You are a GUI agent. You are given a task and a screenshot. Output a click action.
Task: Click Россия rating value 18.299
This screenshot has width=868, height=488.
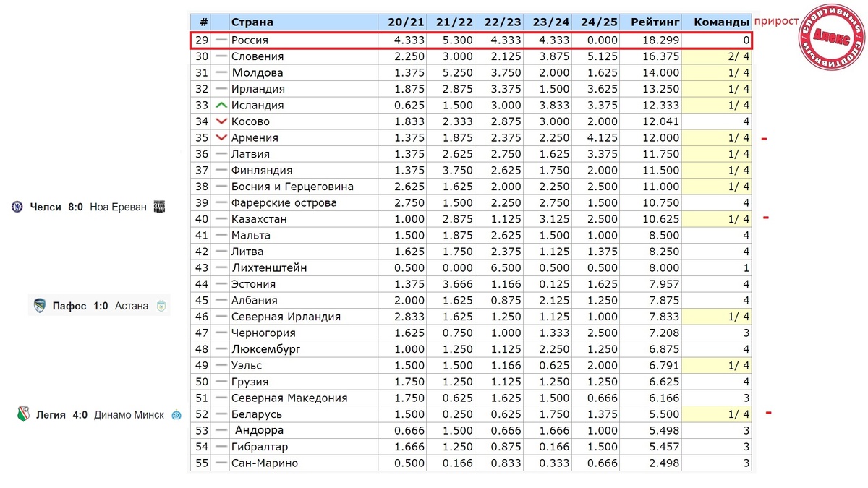click(662, 40)
